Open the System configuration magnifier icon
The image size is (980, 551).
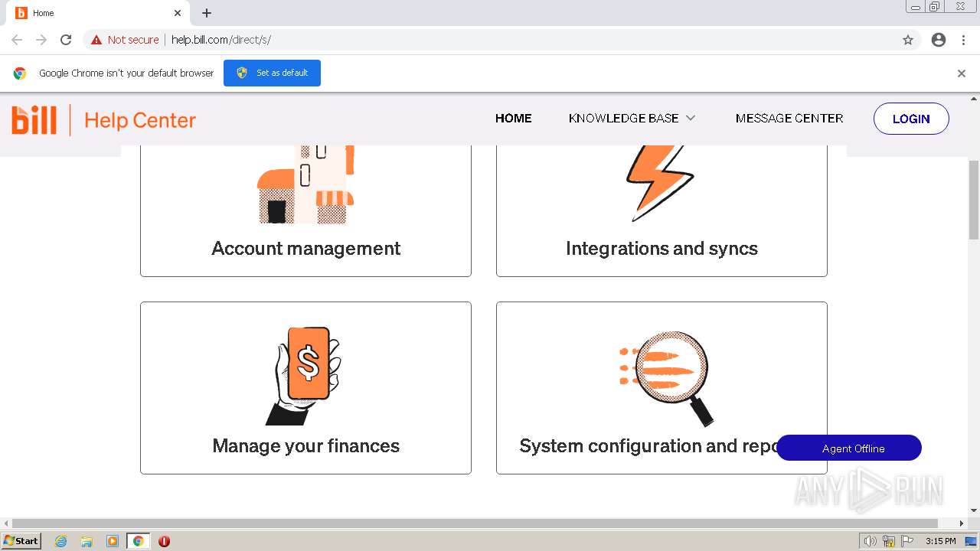(665, 378)
